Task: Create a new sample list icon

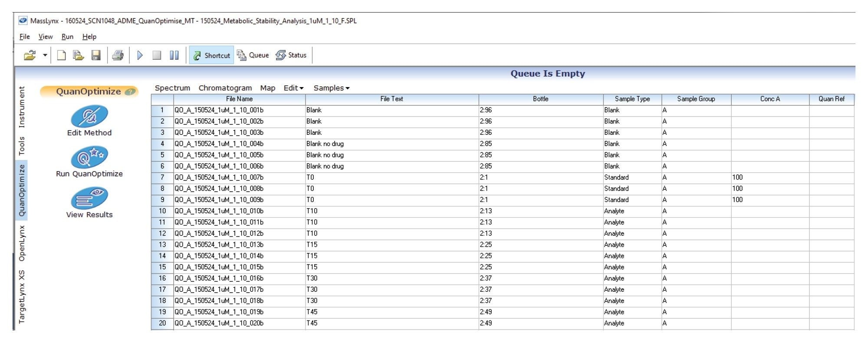Action: tap(62, 55)
